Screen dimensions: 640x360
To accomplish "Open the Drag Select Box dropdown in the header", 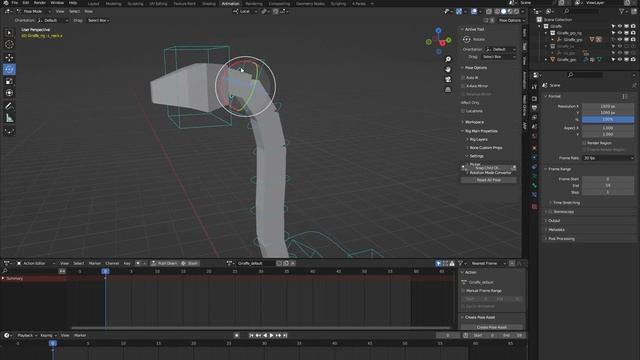I will pos(99,20).
